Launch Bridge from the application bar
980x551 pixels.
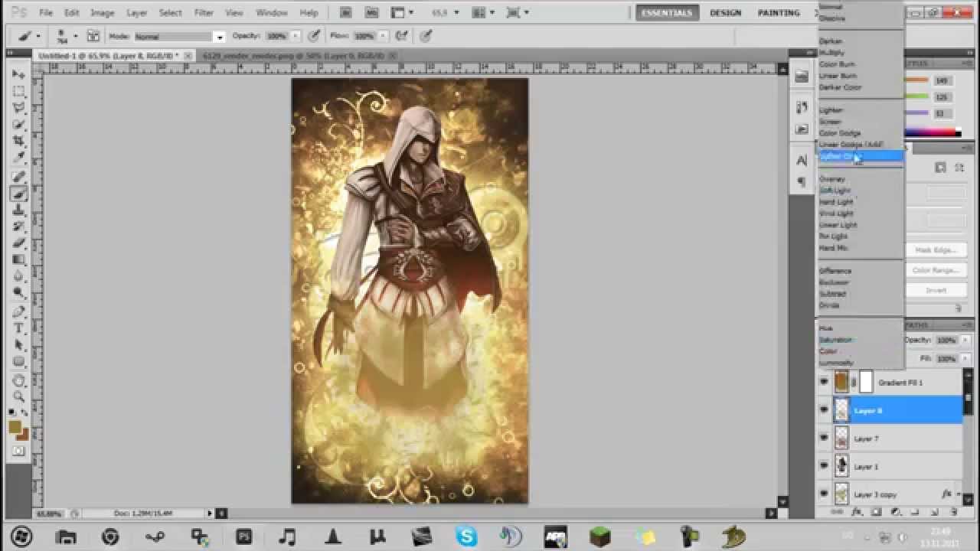pos(346,13)
